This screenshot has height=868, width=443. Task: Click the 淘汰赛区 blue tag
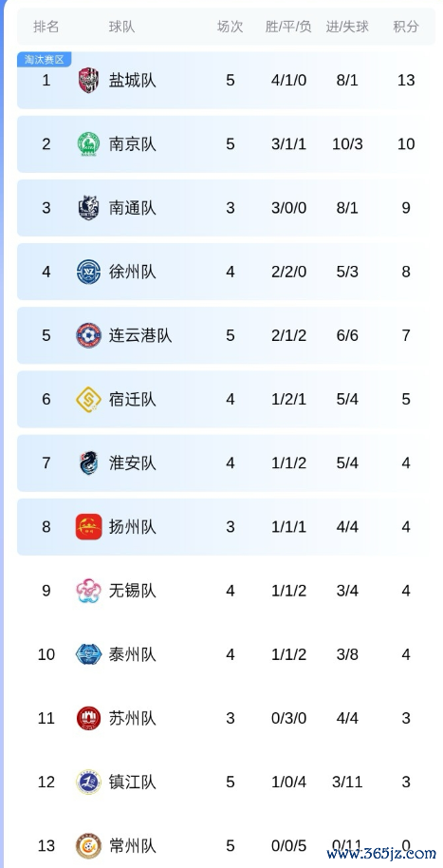(x=45, y=59)
